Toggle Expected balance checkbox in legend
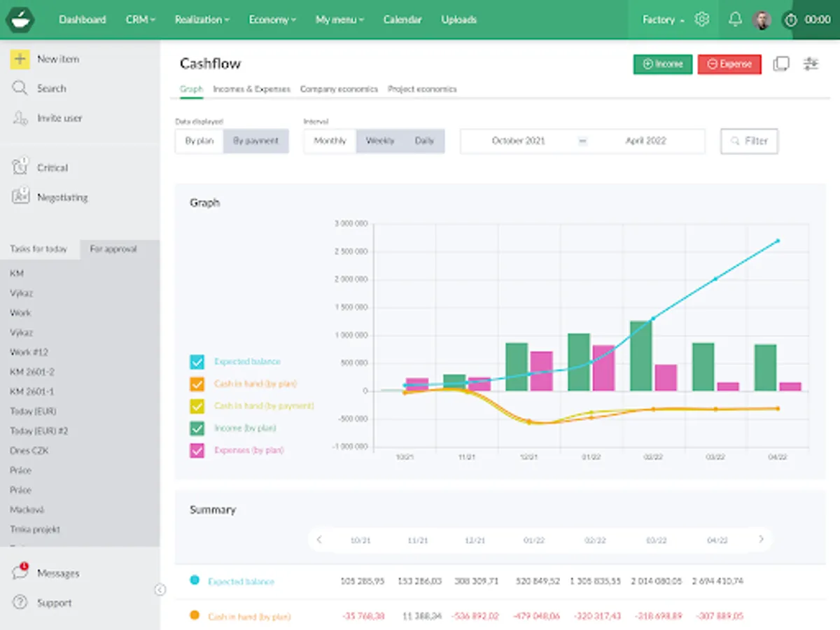 coord(197,362)
